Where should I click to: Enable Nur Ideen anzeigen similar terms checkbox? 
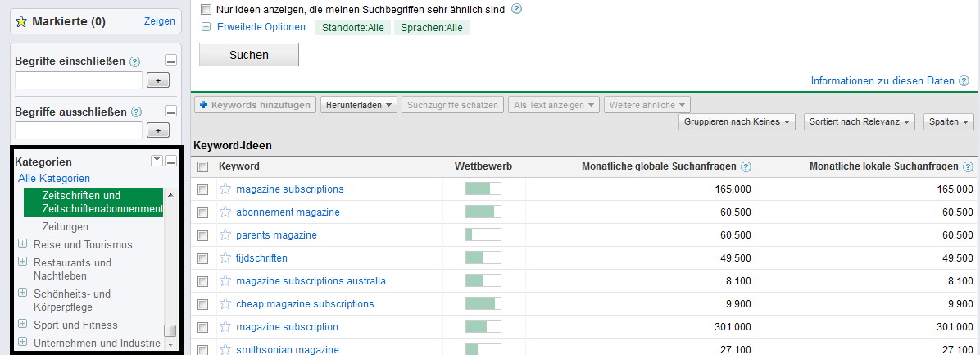[206, 9]
